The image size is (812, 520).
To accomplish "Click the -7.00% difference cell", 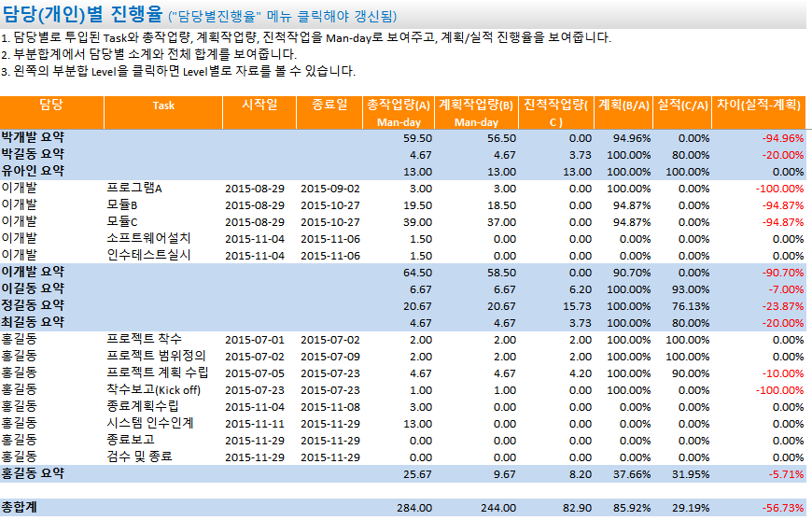I will tap(786, 290).
